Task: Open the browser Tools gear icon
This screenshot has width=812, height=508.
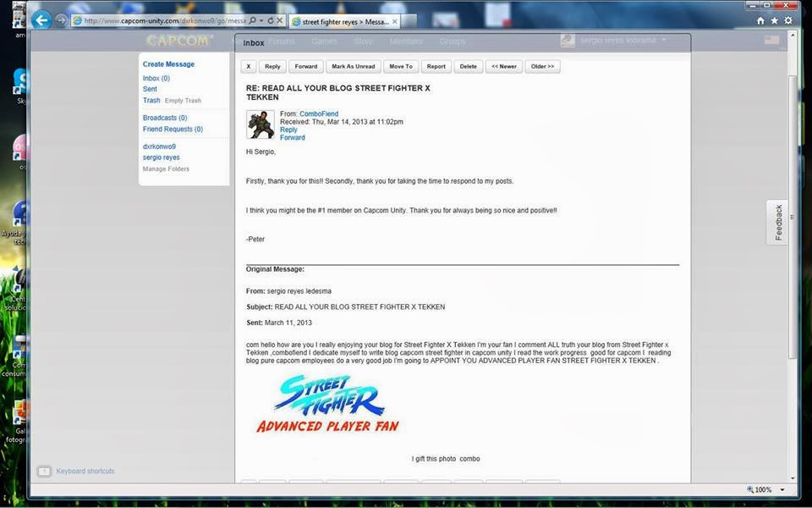Action: (788, 20)
